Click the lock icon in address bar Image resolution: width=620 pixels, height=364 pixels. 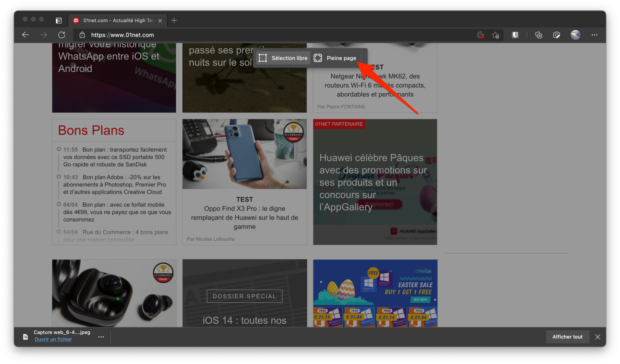[x=82, y=35]
